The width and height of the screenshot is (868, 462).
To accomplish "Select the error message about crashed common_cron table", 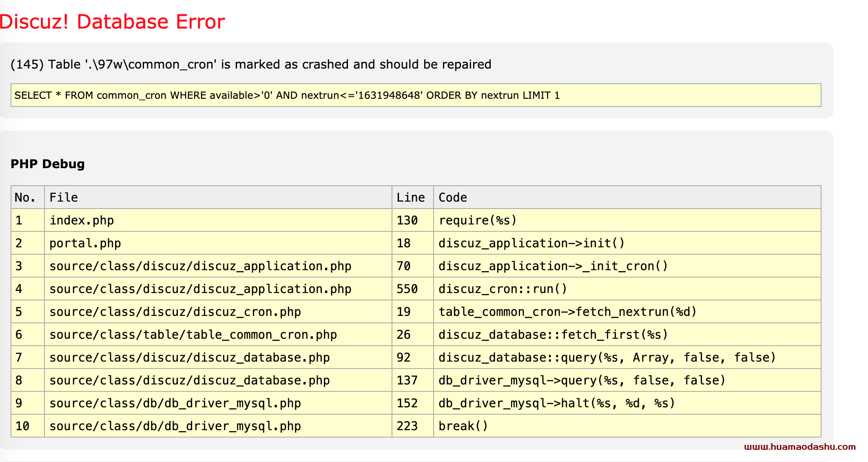I will click(251, 64).
